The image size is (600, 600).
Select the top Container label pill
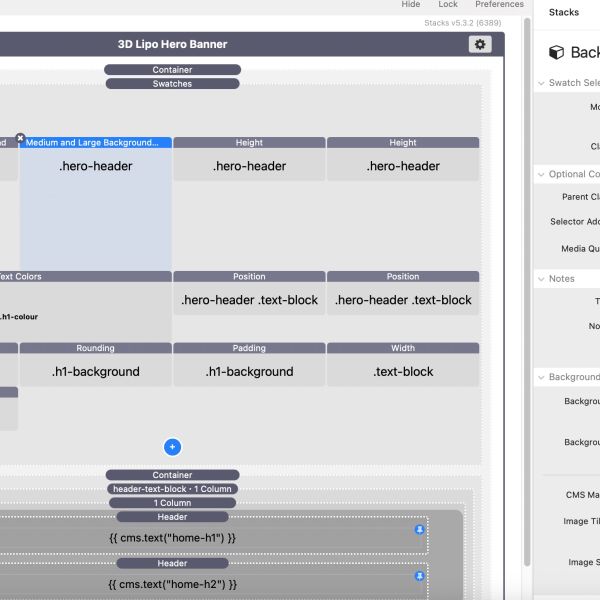pyautogui.click(x=172, y=70)
